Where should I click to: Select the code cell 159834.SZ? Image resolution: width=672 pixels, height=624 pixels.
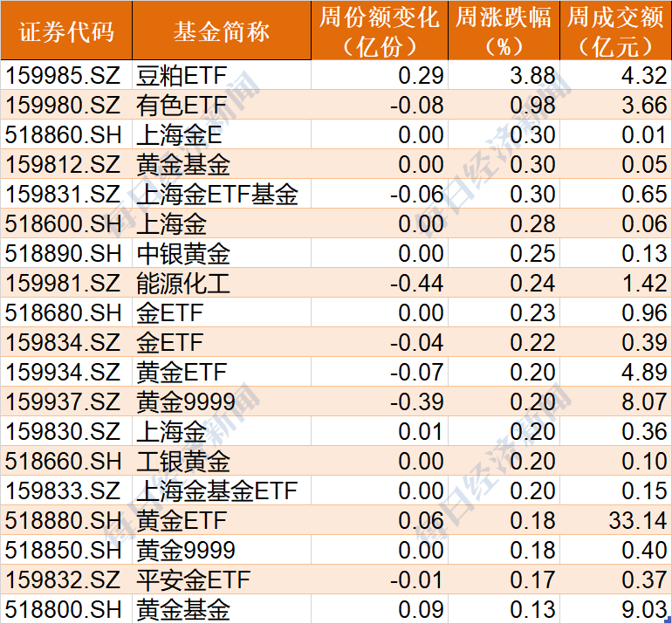click(x=66, y=342)
